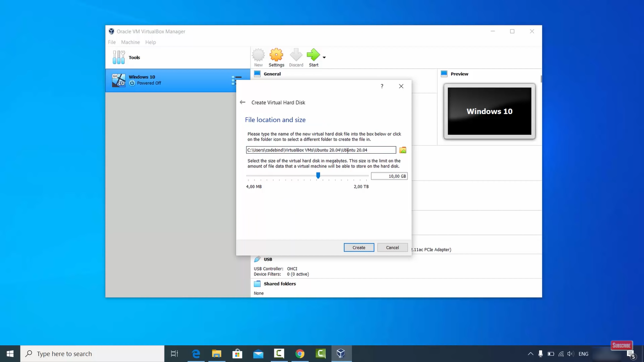This screenshot has width=644, height=362.
Task: Click the "2,00 TB" maximum size label
Action: pos(361,187)
